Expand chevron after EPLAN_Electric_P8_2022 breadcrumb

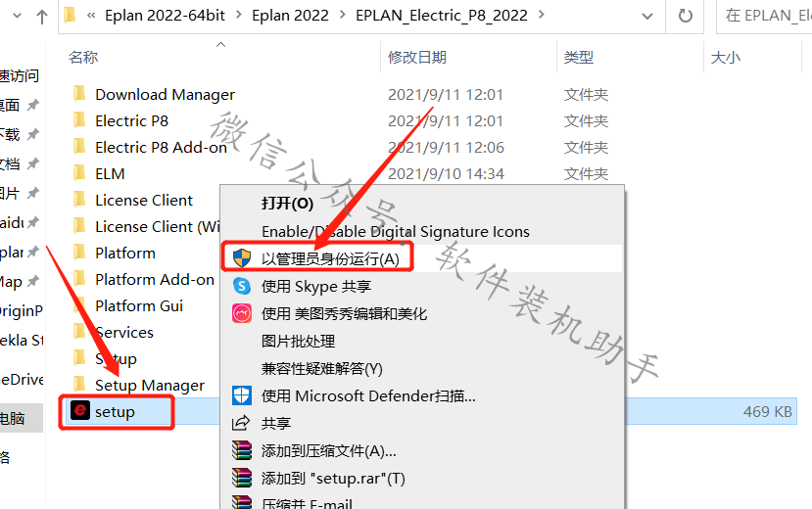click(x=542, y=15)
